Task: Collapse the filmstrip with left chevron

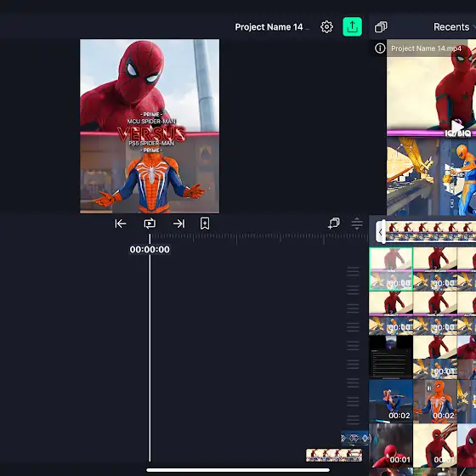Action: click(x=380, y=232)
